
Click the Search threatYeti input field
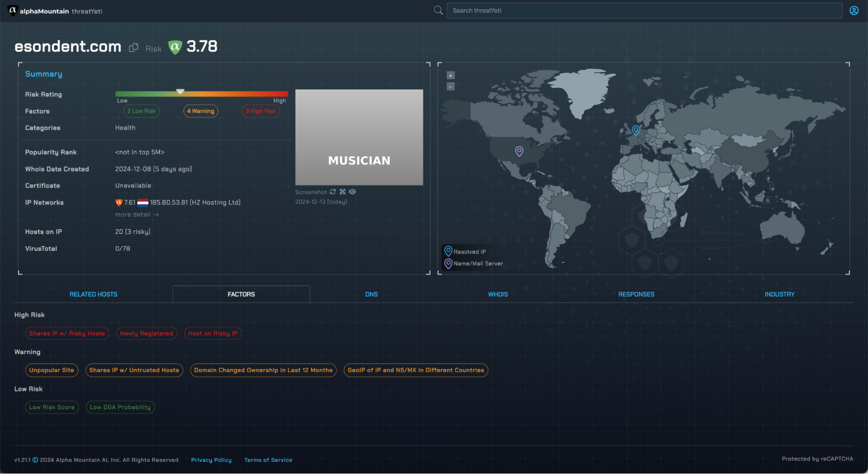click(x=644, y=10)
